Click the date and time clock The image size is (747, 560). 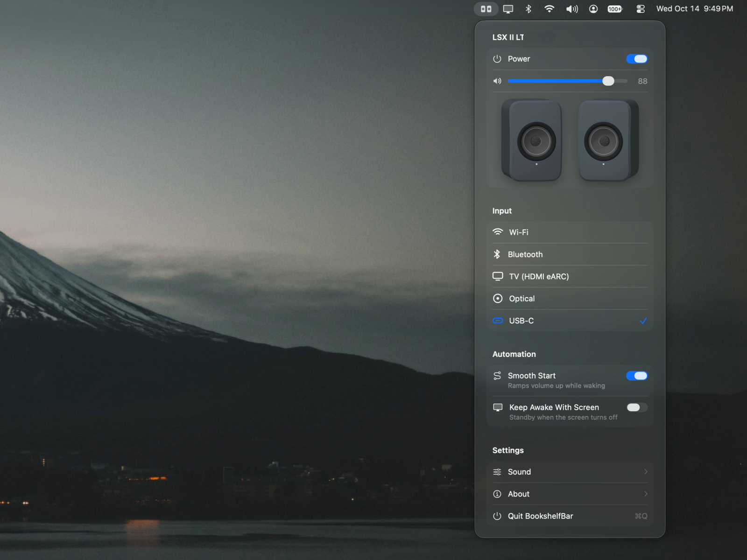(695, 9)
